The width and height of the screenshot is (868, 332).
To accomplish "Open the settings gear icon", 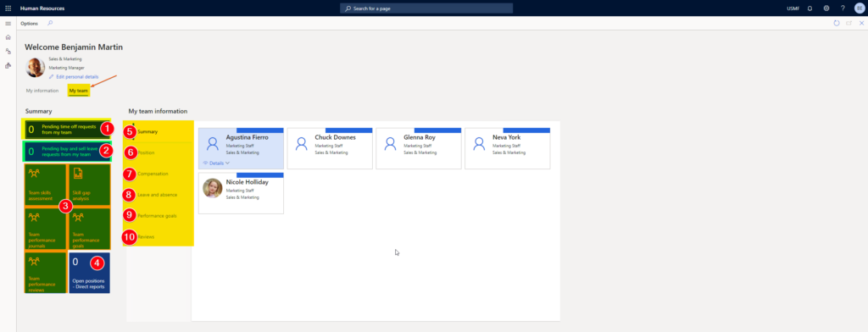I will click(x=826, y=8).
